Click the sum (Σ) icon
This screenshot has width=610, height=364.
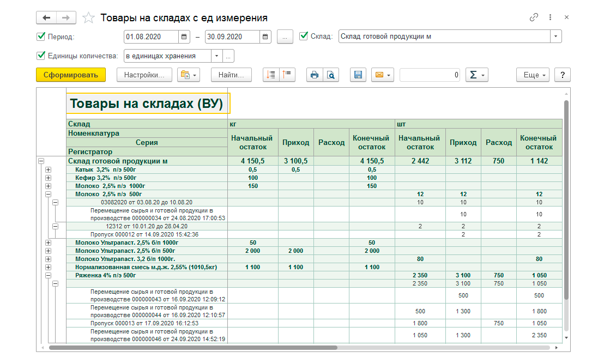(476, 75)
